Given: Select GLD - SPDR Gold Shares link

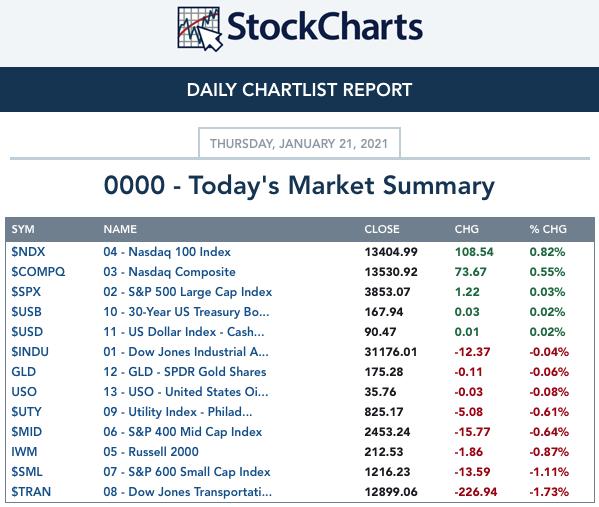Looking at the screenshot, I should pos(185,372).
